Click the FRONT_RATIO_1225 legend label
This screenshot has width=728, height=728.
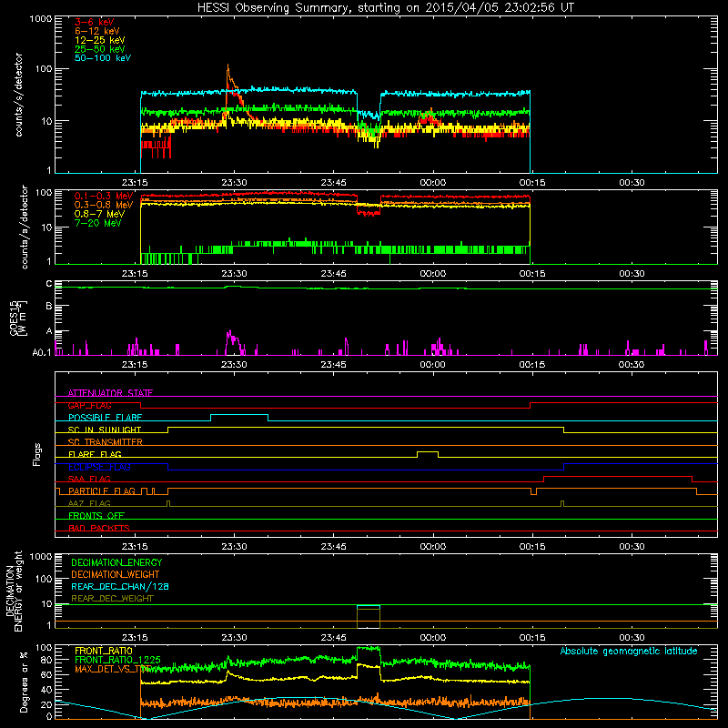point(117,660)
